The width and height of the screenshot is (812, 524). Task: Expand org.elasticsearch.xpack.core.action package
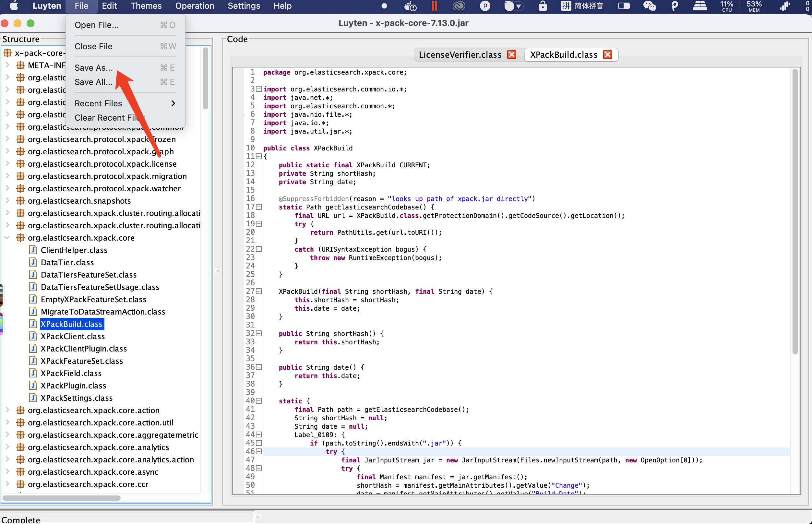pyautogui.click(x=7, y=410)
